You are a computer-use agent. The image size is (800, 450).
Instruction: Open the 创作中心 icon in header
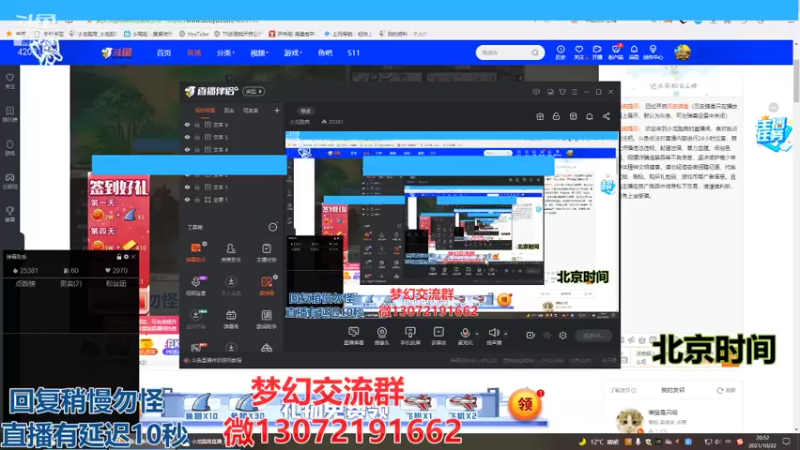[653, 52]
